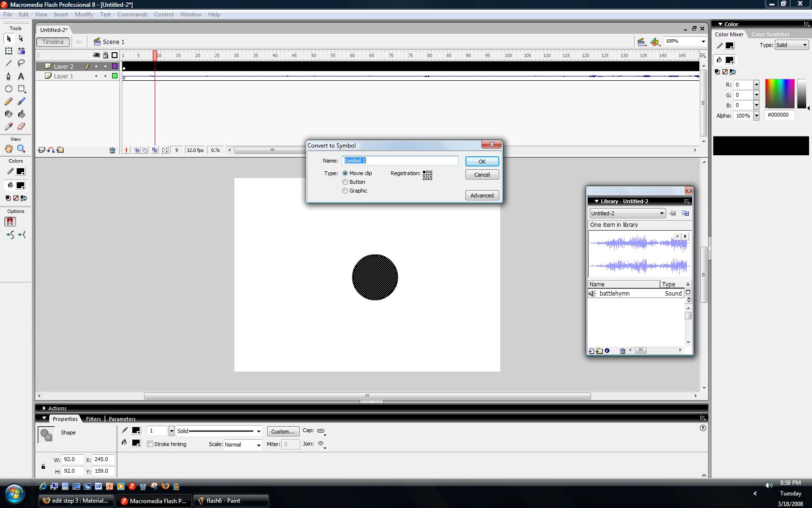The image size is (812, 508).
Task: Click the Advanced button in Convert to Symbol
Action: pos(481,195)
